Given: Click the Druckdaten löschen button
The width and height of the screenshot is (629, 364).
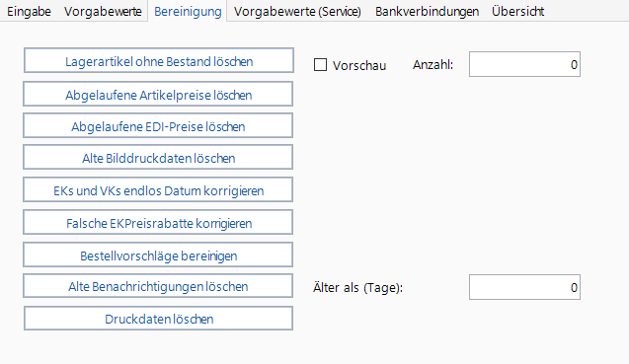Looking at the screenshot, I should (x=158, y=319).
